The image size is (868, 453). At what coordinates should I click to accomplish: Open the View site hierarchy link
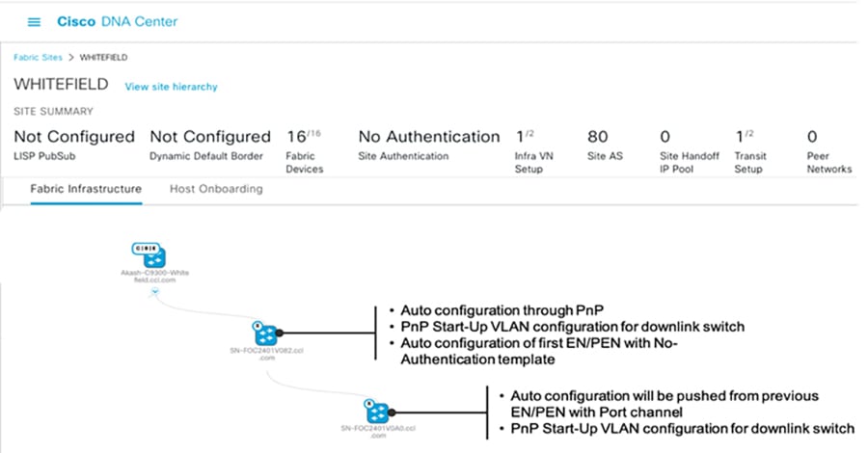coord(171,87)
